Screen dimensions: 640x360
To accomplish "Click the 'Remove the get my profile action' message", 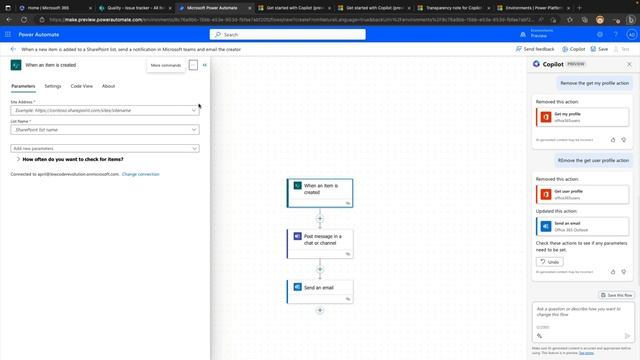I will pyautogui.click(x=594, y=83).
